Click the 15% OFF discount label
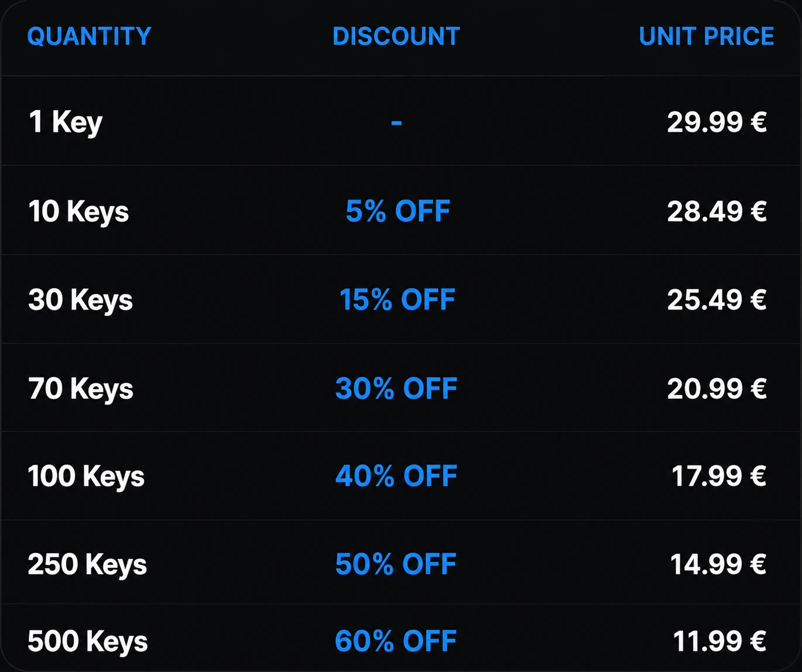The width and height of the screenshot is (802, 672). coord(397,300)
